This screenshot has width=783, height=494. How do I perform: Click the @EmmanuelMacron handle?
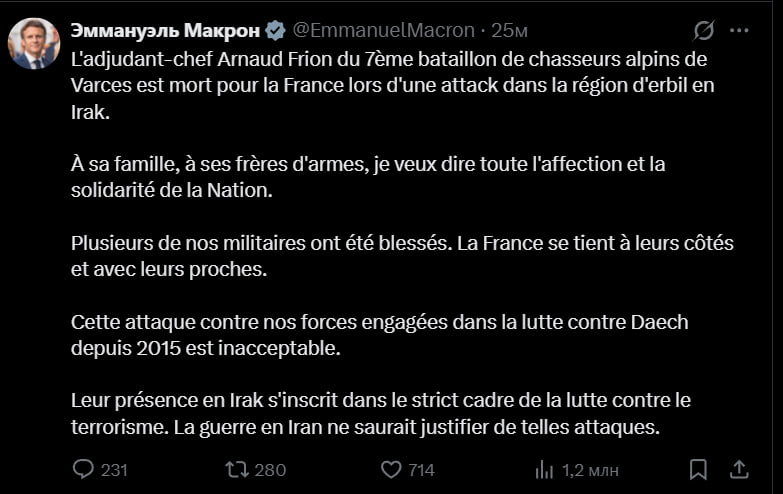(x=383, y=30)
